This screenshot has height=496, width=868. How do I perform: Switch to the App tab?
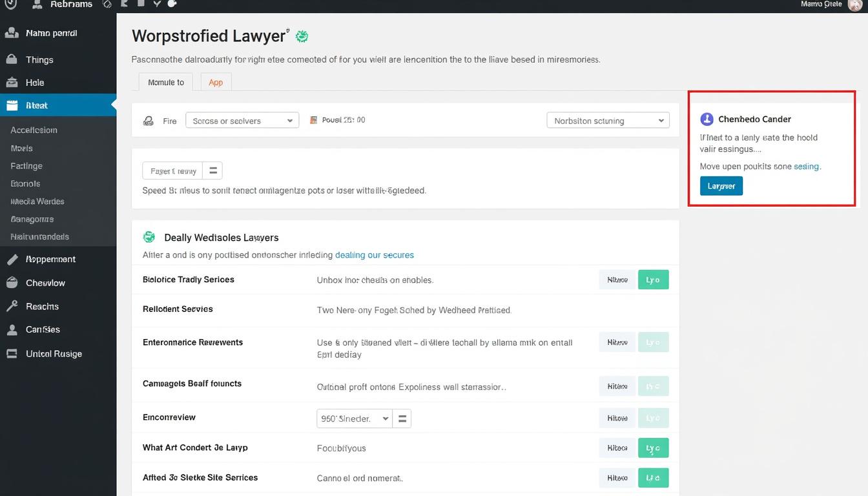[216, 82]
